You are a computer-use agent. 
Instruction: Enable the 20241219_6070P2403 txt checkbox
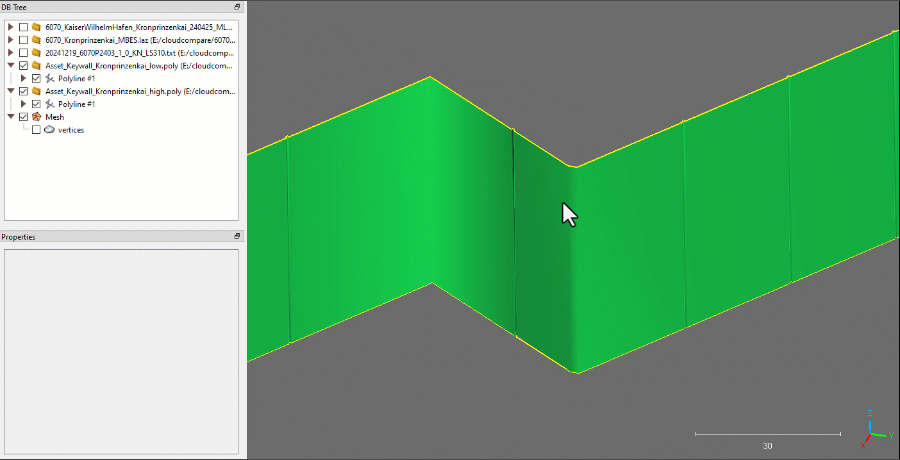tap(24, 53)
